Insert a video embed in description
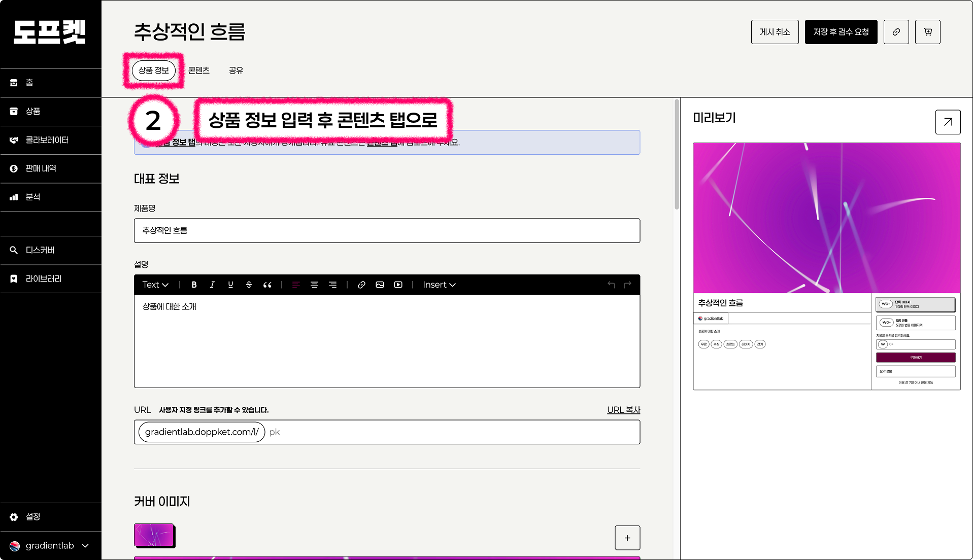 (398, 285)
